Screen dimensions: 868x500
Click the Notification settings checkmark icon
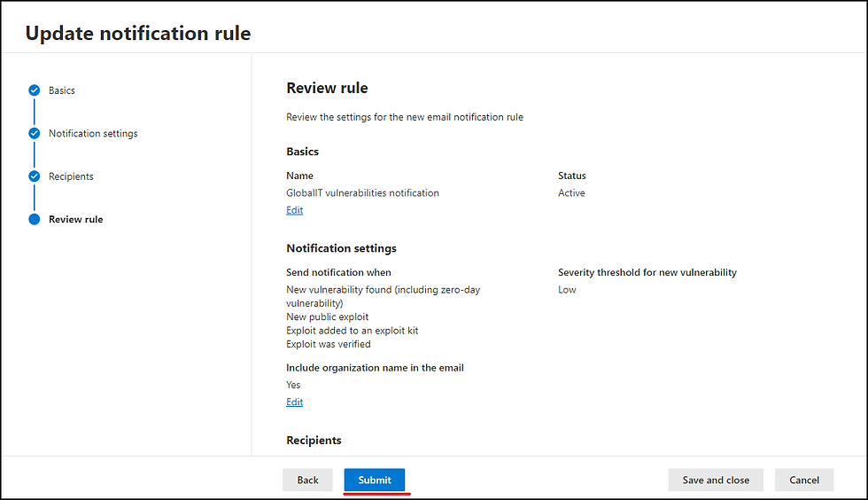35,134
